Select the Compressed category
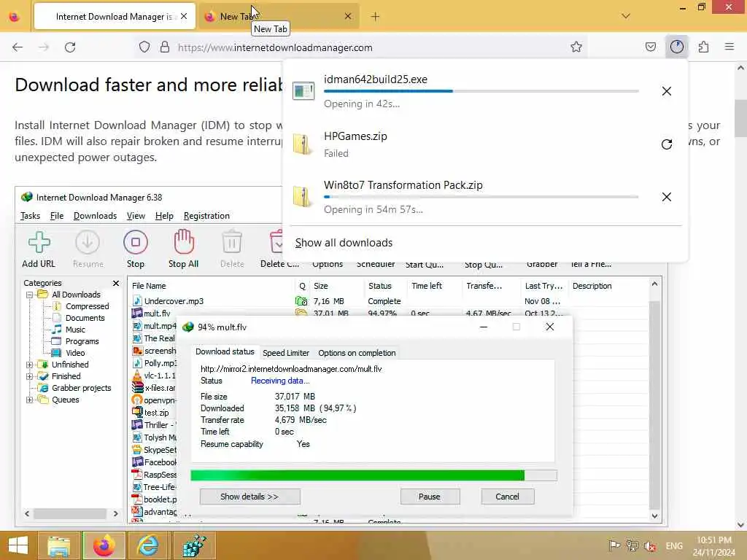The image size is (747, 560). point(87,306)
